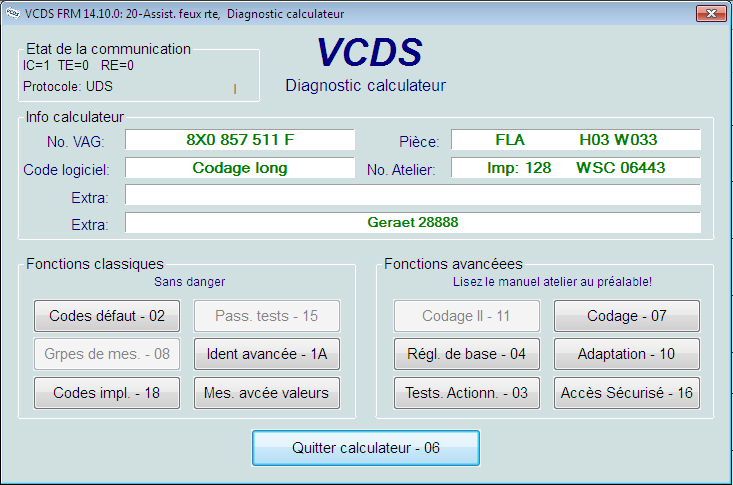The width and height of the screenshot is (733, 485).
Task: Click the VCDS logo text
Action: point(369,52)
